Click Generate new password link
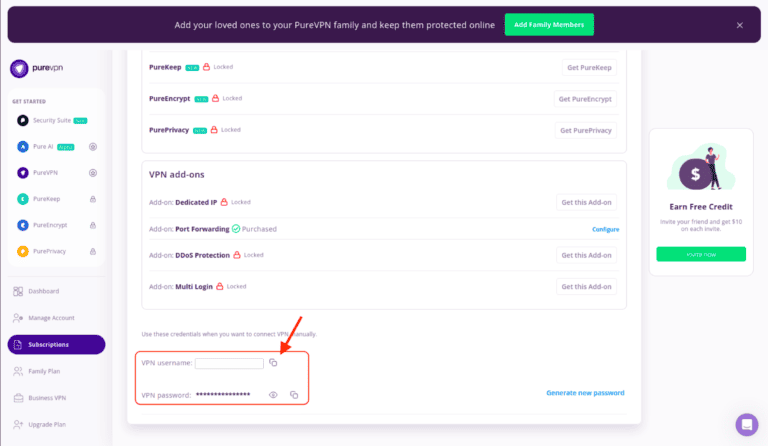768x446 pixels. pos(585,393)
